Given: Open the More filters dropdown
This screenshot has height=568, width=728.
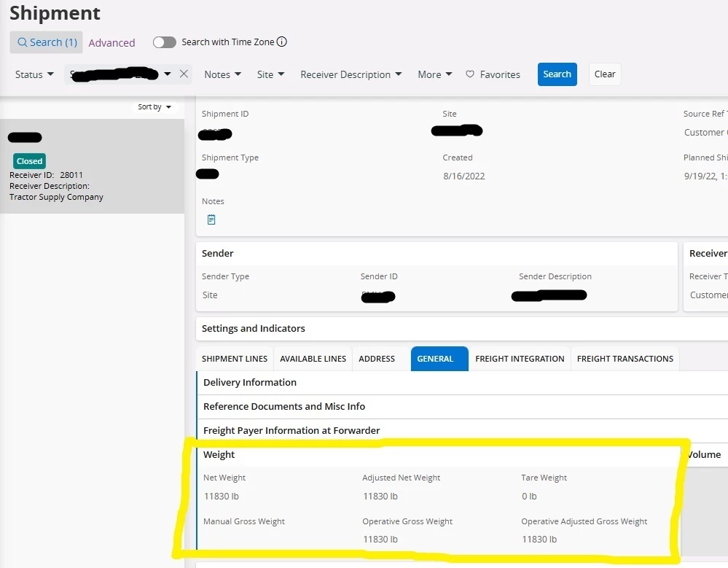Looking at the screenshot, I should [435, 74].
